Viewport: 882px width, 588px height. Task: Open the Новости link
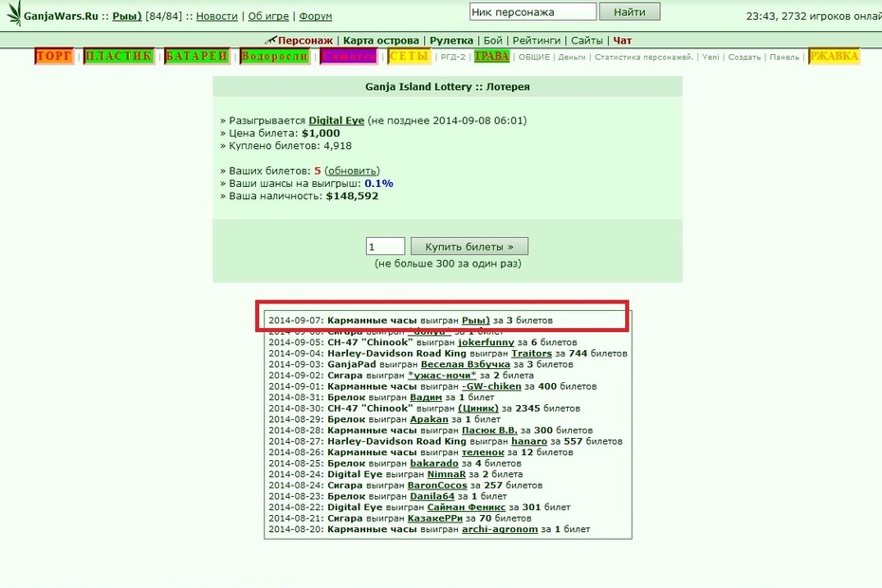[217, 16]
